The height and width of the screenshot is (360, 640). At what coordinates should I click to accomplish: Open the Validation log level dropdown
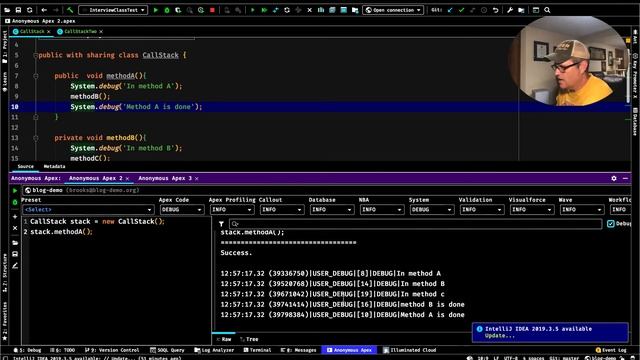[x=482, y=209]
